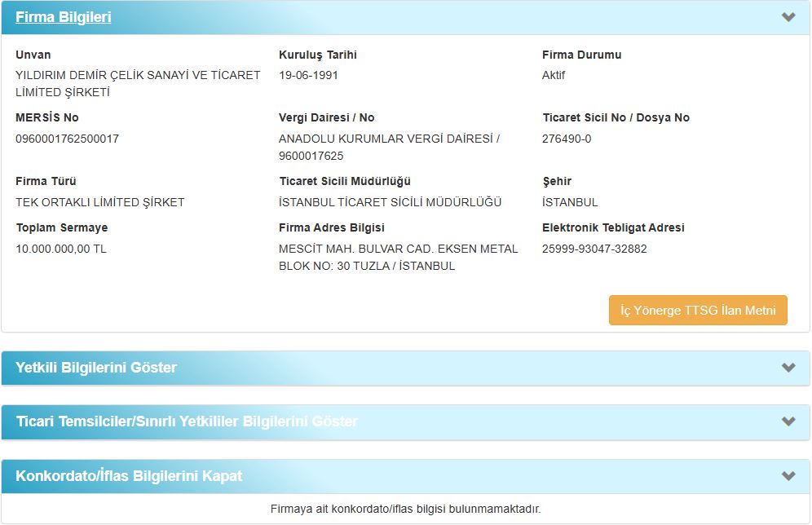Viewport: 812px width, 525px height.
Task: Click the Vergi Dairesi / No label
Action: click(x=327, y=117)
